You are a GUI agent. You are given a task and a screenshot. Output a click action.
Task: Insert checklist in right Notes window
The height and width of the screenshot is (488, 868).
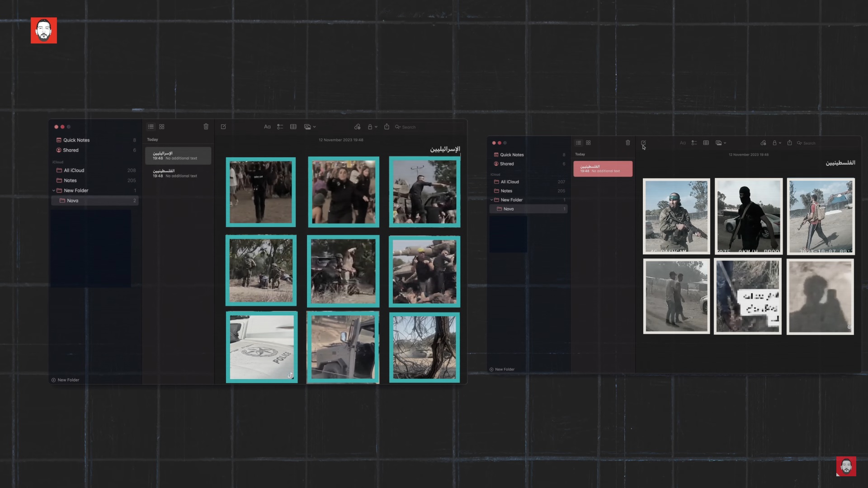click(x=694, y=143)
